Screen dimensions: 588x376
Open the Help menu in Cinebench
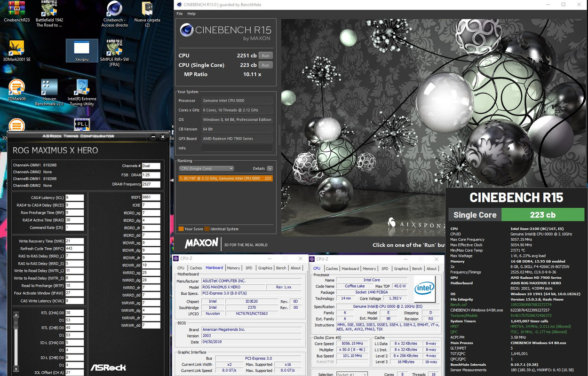point(191,14)
